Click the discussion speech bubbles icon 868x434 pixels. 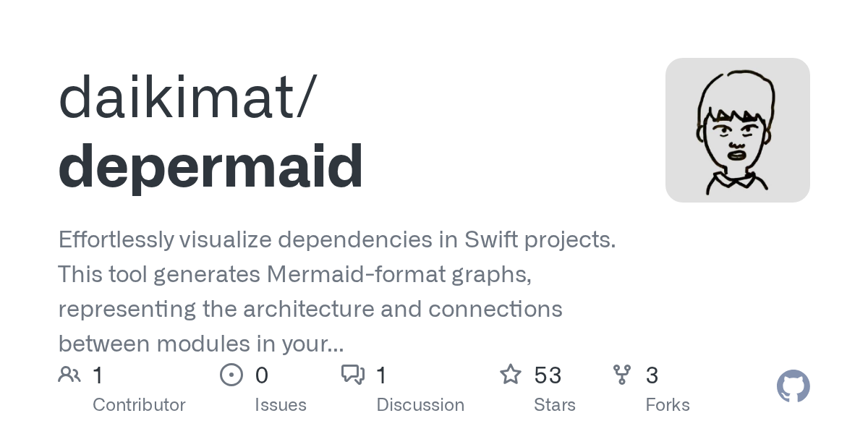pos(353,375)
